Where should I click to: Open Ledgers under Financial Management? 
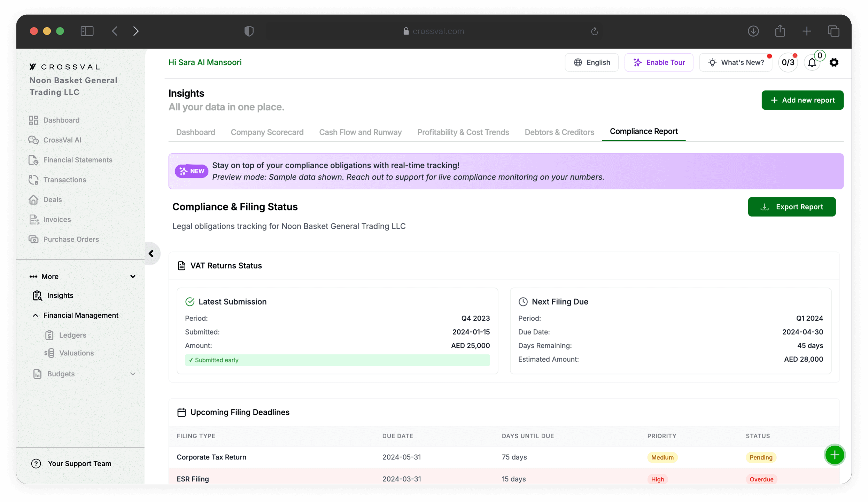(x=66, y=335)
